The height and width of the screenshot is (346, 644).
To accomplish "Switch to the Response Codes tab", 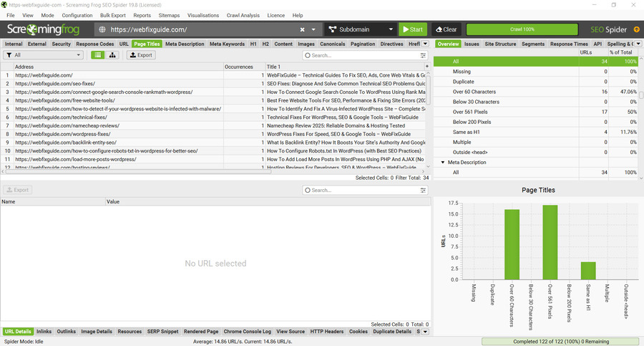I will [x=95, y=44].
